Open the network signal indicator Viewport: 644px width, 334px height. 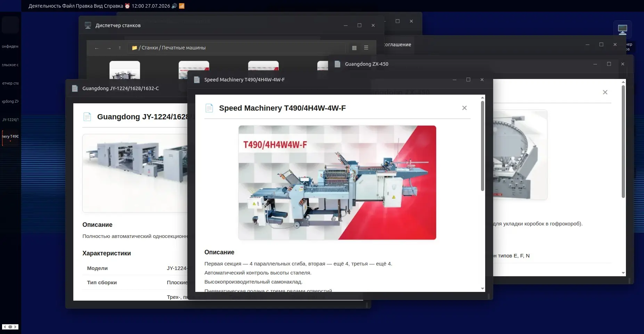[181, 6]
